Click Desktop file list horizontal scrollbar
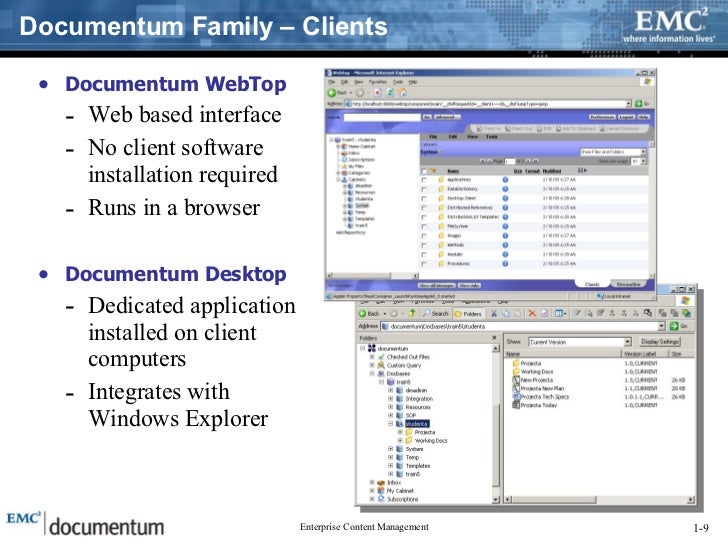 pos(599,500)
